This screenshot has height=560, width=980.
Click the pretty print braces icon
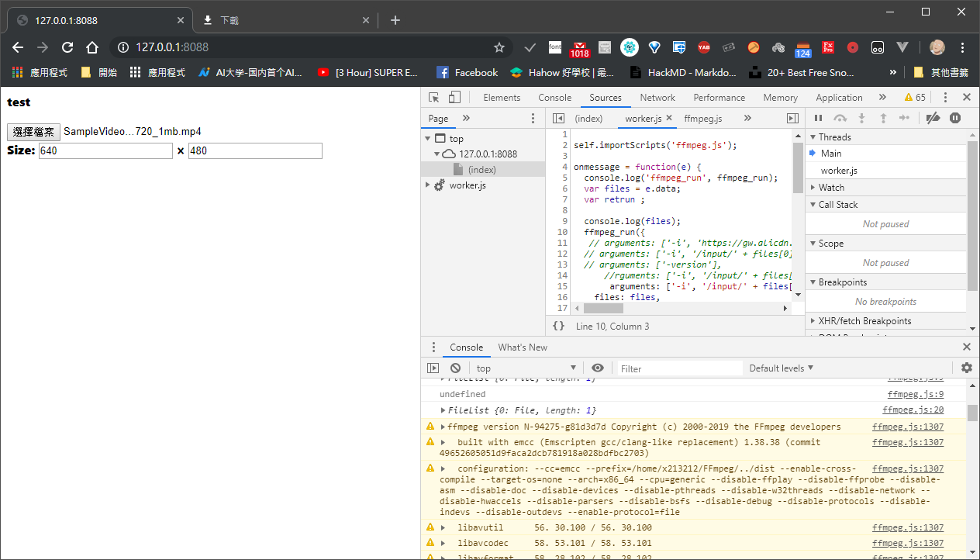point(558,327)
